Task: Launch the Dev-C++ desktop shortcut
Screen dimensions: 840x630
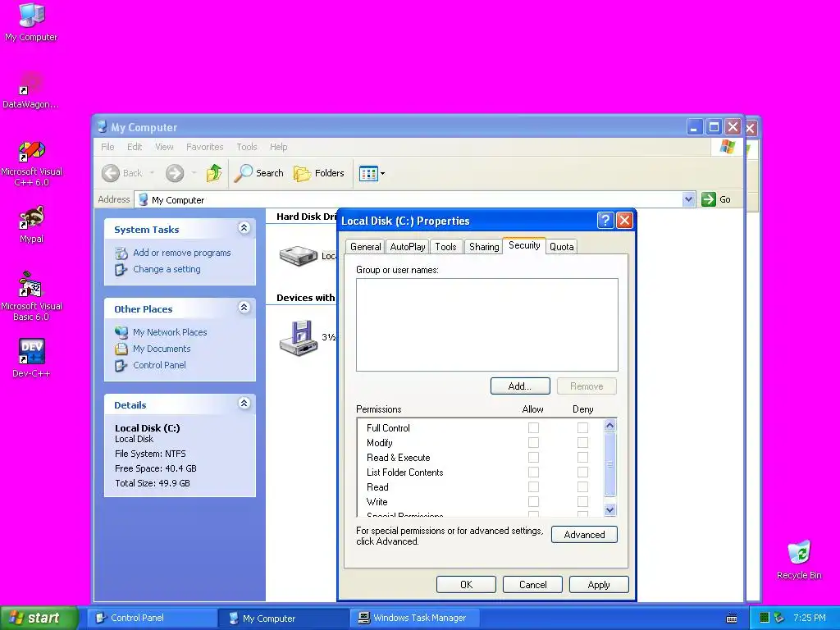Action: (x=31, y=358)
